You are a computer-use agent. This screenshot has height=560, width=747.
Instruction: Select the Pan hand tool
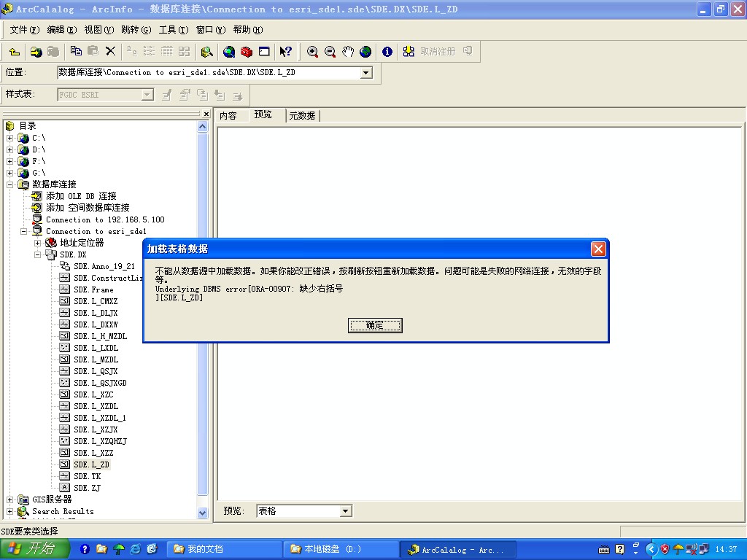tap(348, 52)
